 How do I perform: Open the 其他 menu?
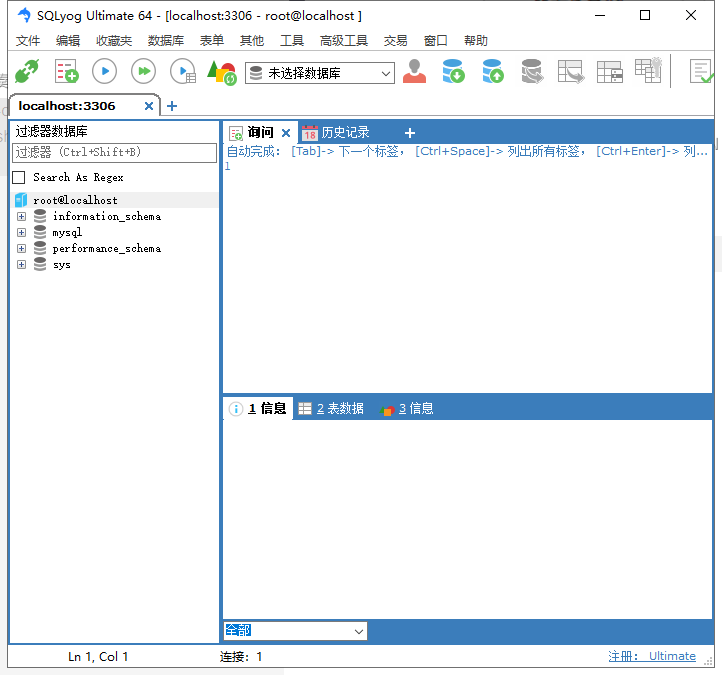pyautogui.click(x=252, y=41)
